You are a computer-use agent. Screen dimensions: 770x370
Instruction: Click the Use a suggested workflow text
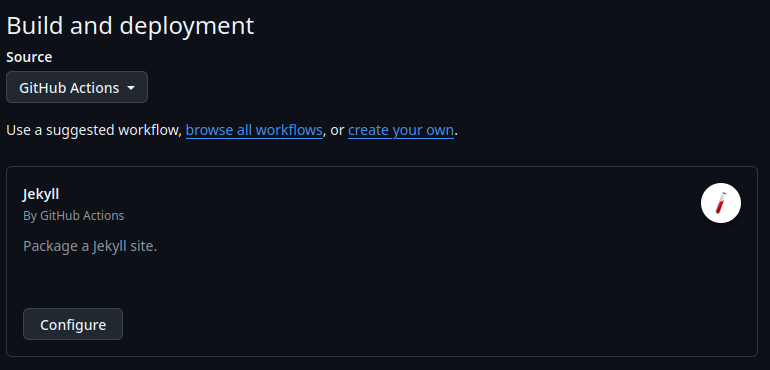[94, 130]
